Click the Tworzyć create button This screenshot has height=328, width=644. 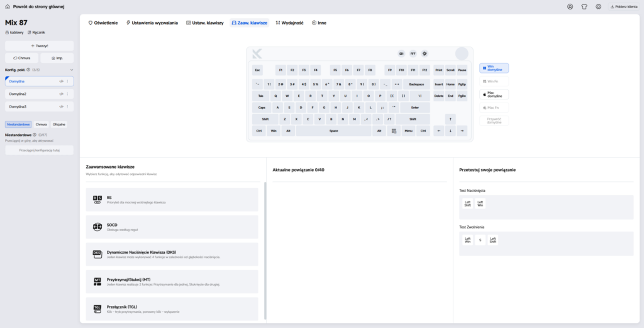click(x=40, y=45)
